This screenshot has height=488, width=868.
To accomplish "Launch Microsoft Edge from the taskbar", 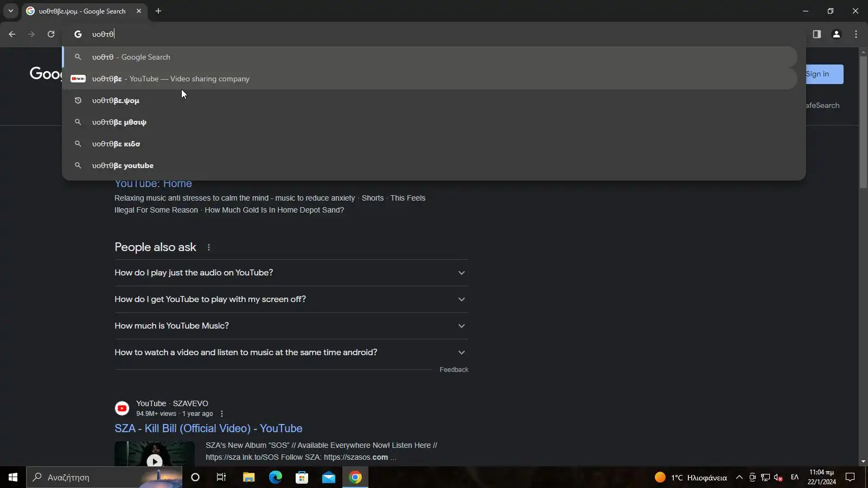I will pos(276,477).
